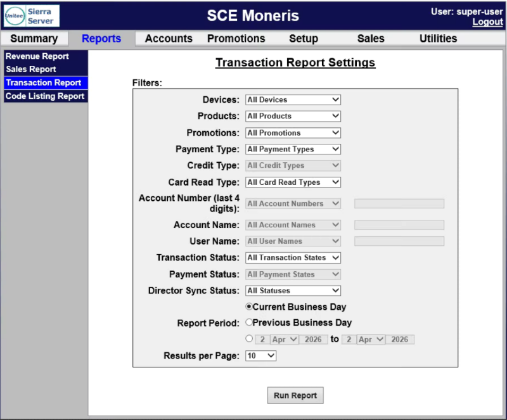
Task: Click the User Name text input field
Action: [x=399, y=241]
